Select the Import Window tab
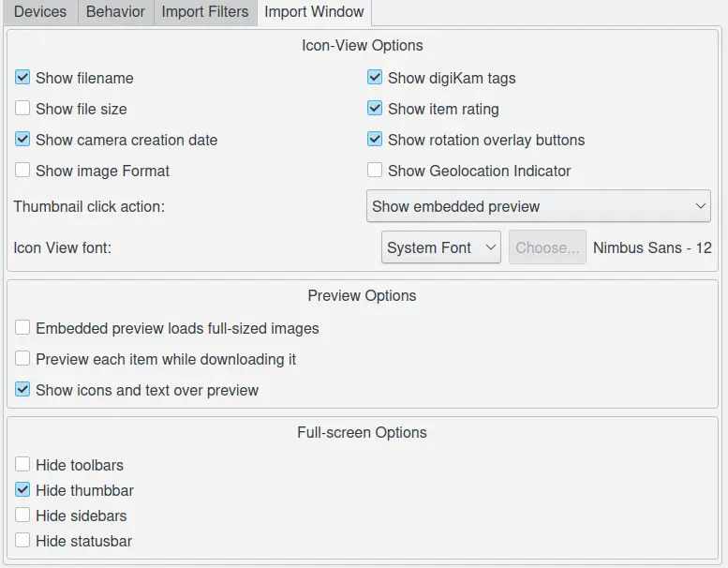Image resolution: width=728 pixels, height=568 pixels. pyautogui.click(x=314, y=12)
